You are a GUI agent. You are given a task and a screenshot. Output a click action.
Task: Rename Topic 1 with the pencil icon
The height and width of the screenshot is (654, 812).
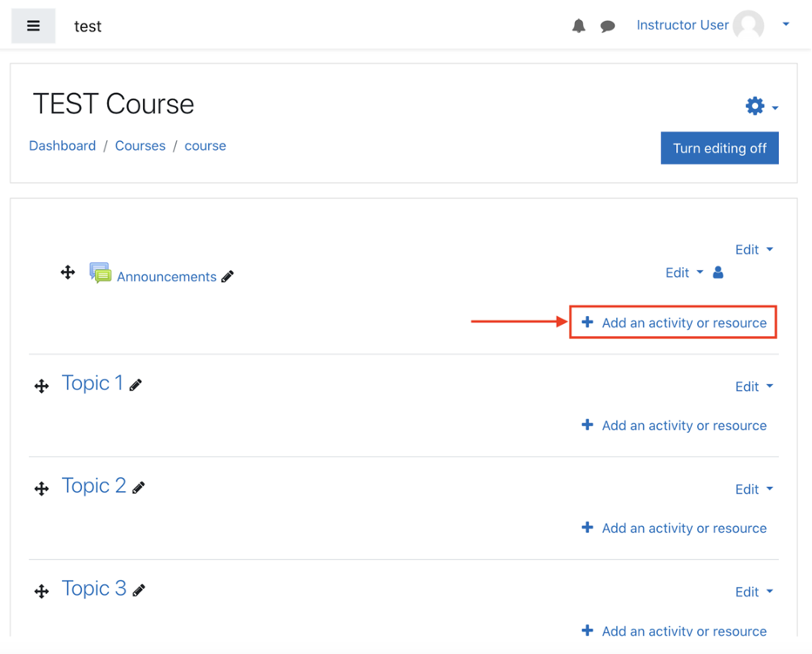(x=136, y=383)
